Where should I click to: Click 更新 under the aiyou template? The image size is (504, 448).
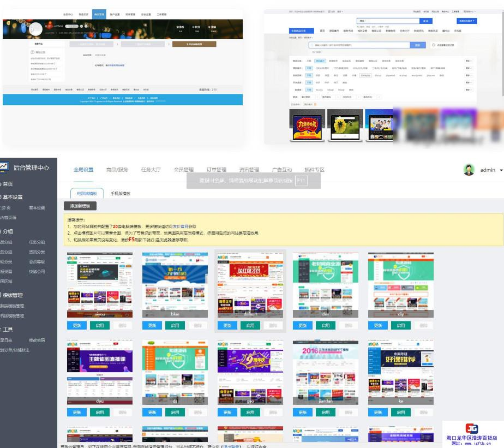pyautogui.click(x=76, y=325)
